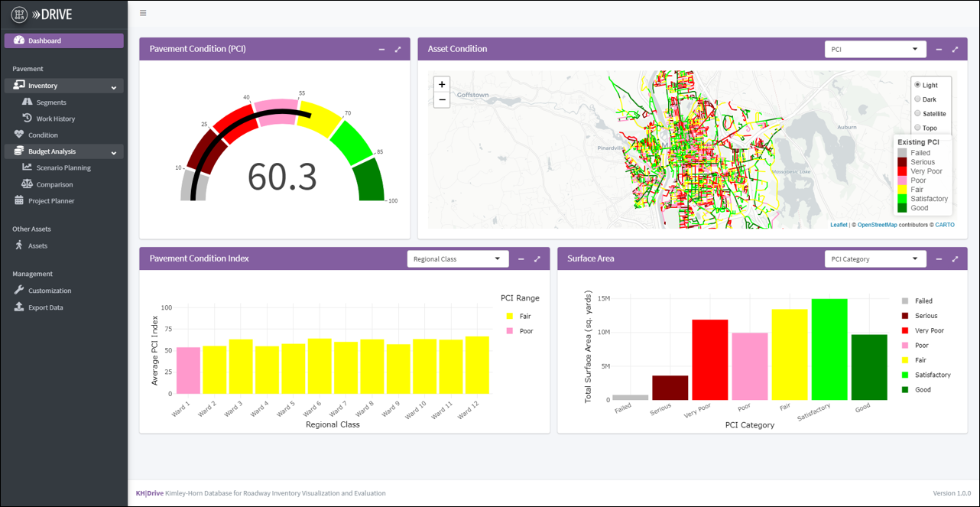Click the Condition heartbeat icon
Screen dimensions: 980x507
click(x=19, y=135)
